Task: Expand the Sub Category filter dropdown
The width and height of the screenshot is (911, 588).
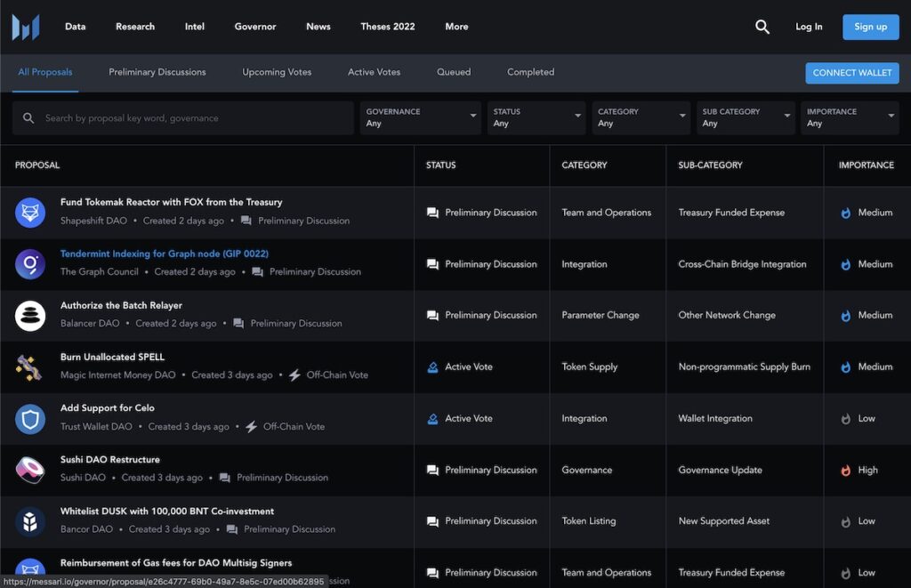Action: click(x=746, y=118)
